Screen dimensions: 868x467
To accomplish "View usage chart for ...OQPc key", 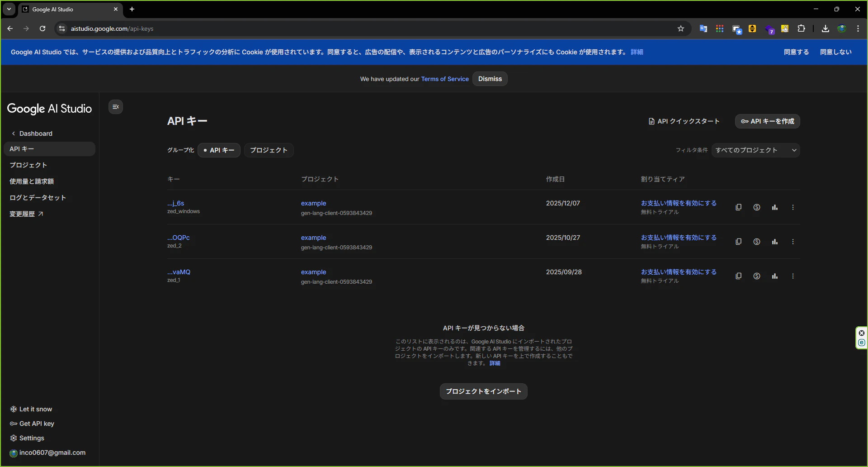I will point(774,242).
